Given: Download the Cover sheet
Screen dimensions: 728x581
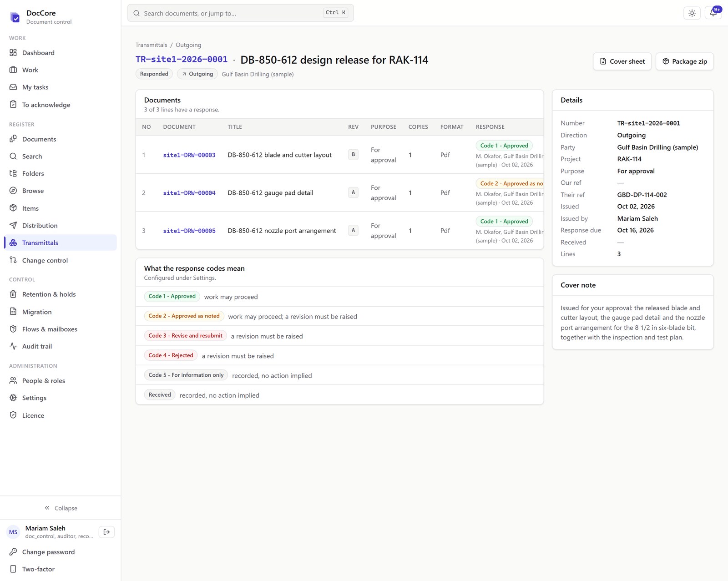Looking at the screenshot, I should pos(622,61).
